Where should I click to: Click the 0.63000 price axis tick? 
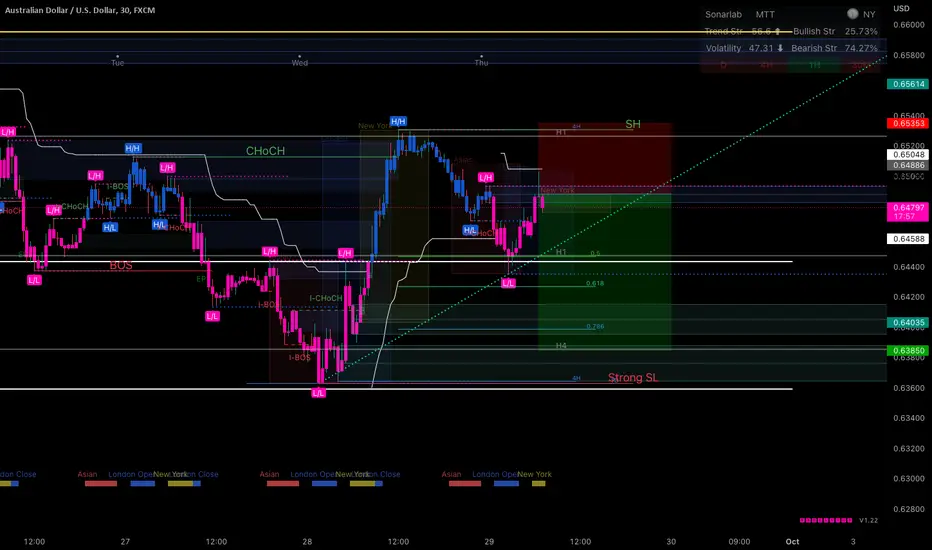[909, 479]
